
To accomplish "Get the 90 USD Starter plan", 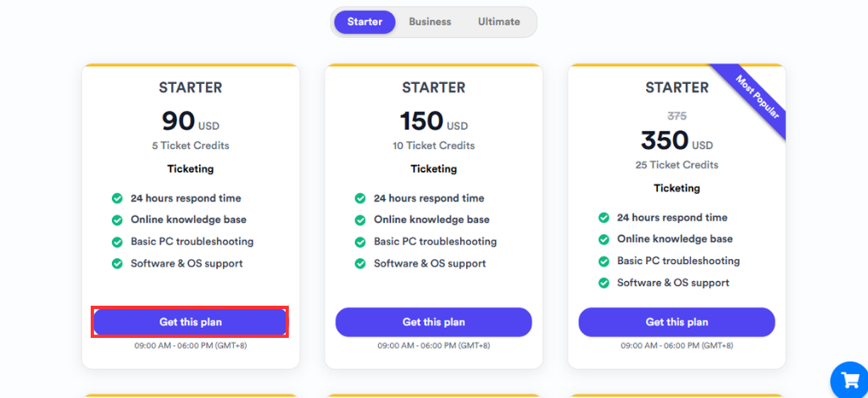I will [x=191, y=322].
